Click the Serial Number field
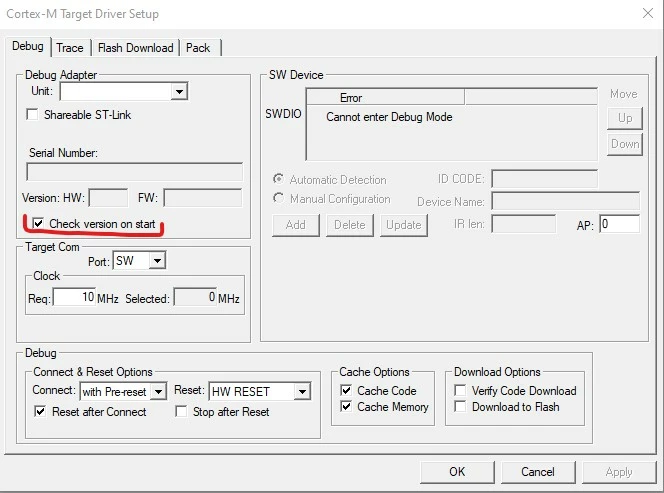The width and height of the screenshot is (664, 493). pyautogui.click(x=135, y=172)
